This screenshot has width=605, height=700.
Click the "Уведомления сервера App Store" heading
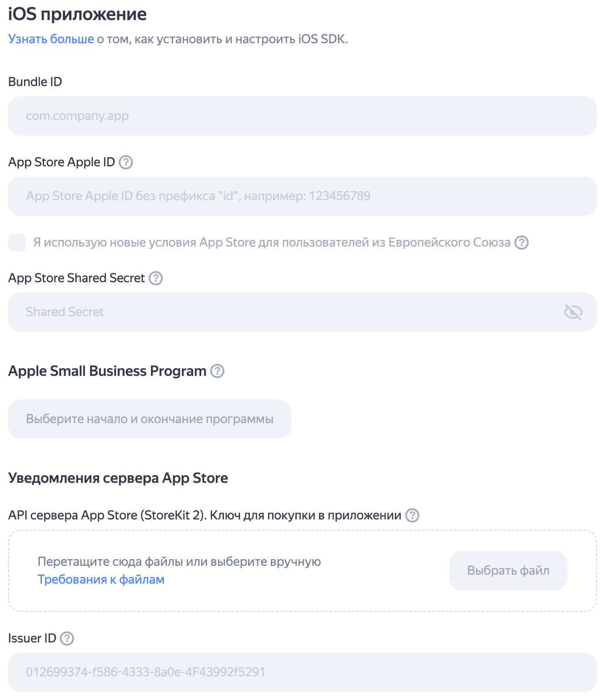tap(118, 478)
